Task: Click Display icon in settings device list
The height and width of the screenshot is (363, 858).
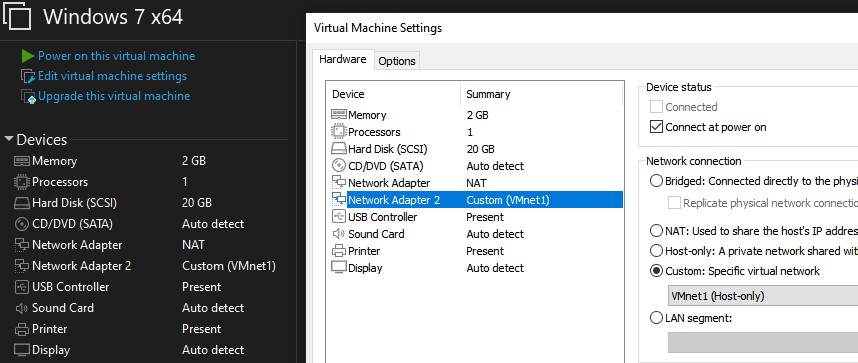Action: 339,268
